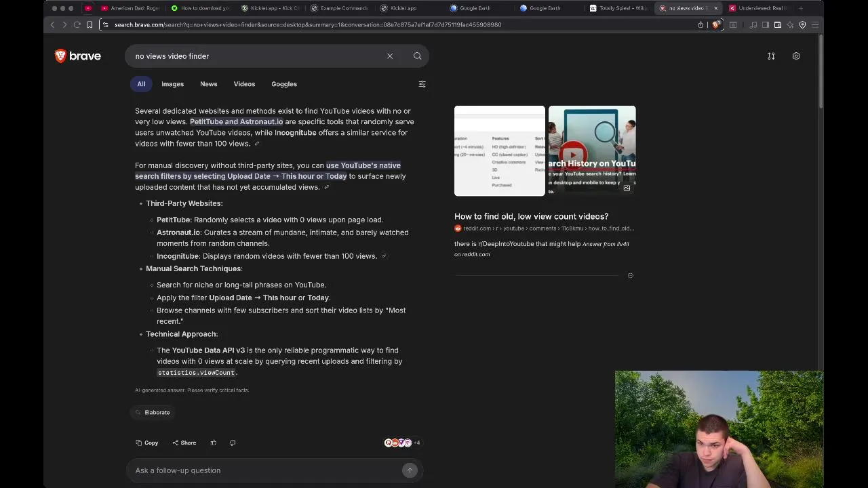This screenshot has height=488, width=868.
Task: Click 'YouTube Data API v3' text
Action: (208, 350)
